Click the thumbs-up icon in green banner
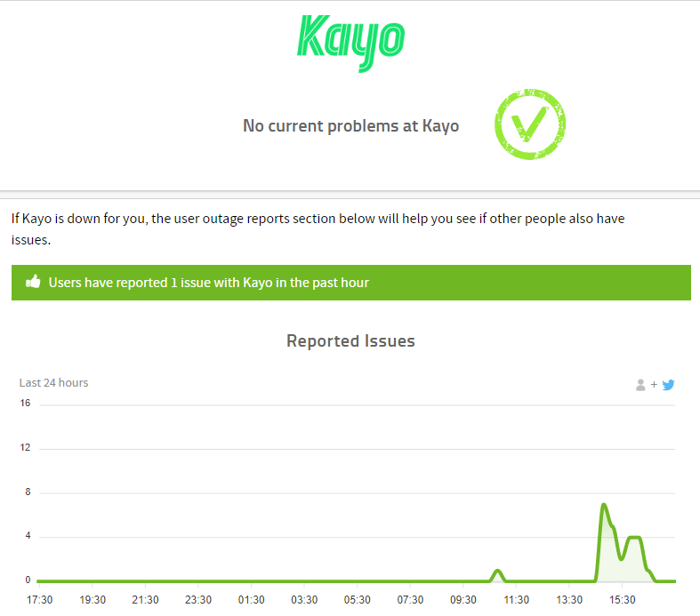The image size is (700, 616). pos(33,282)
